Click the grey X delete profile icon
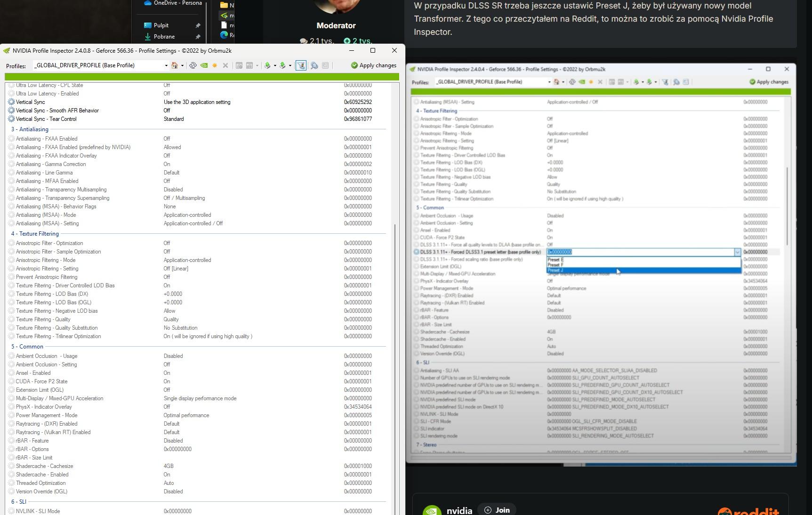The height and width of the screenshot is (515, 812). [x=225, y=65]
